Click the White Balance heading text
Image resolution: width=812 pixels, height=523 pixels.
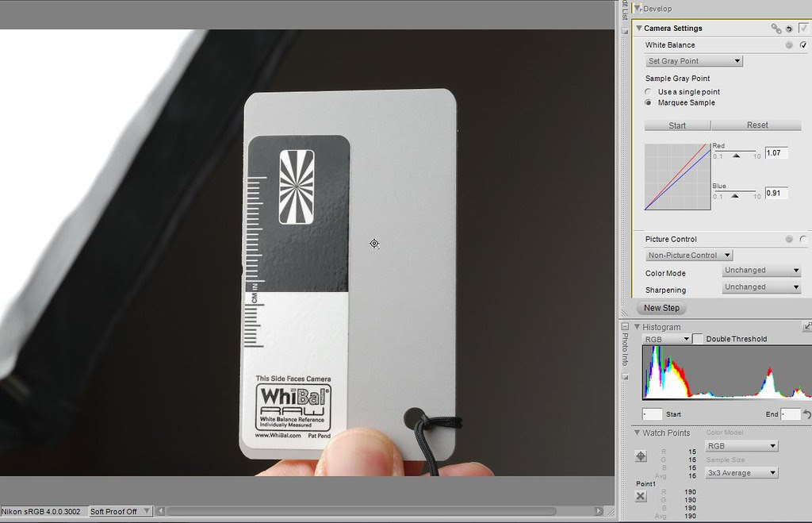tap(670, 45)
